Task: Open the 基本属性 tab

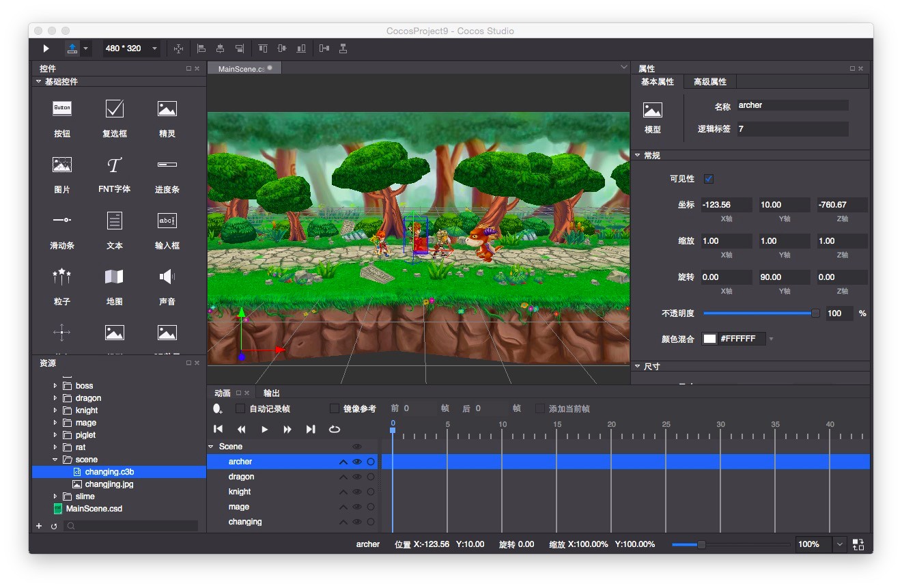Action: (658, 82)
